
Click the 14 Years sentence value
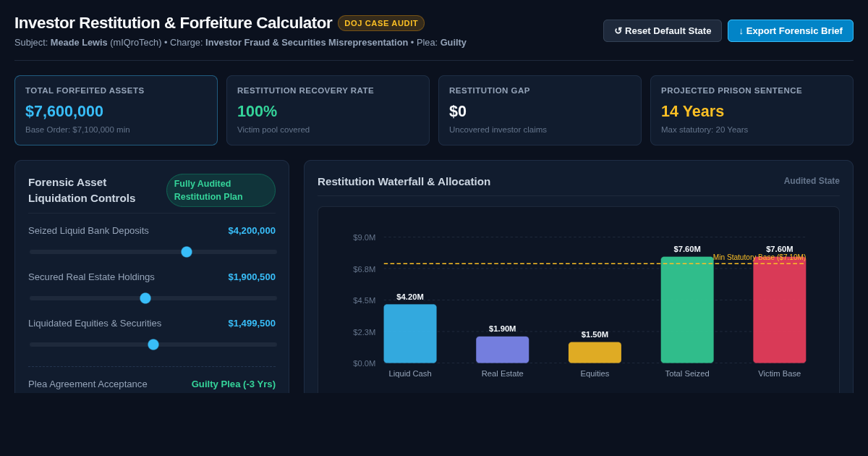pyautogui.click(x=692, y=111)
